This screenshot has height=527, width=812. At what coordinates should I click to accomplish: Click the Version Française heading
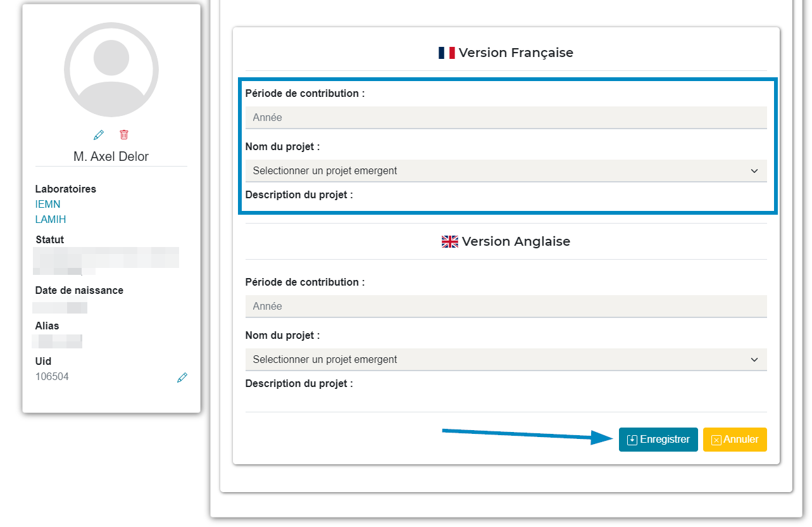516,53
